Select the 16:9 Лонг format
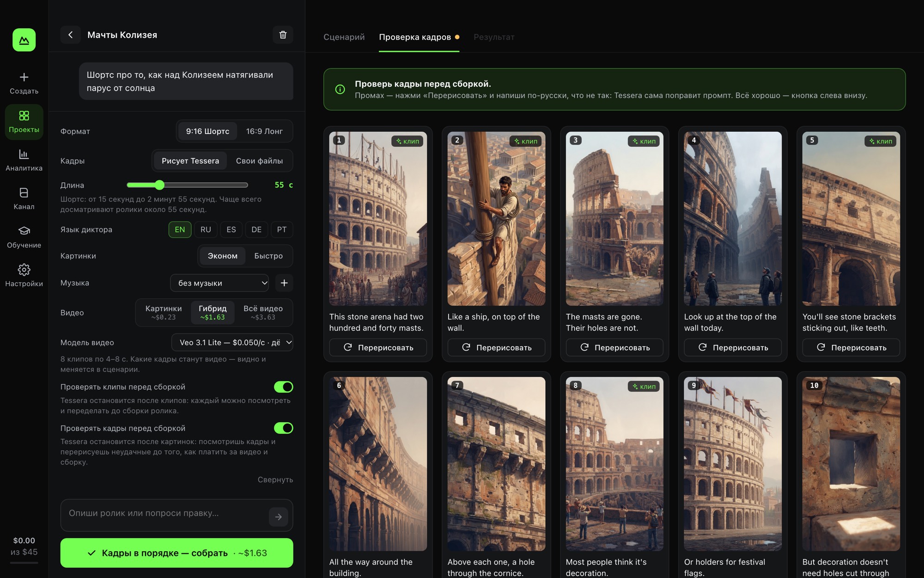Image resolution: width=924 pixels, height=578 pixels. [x=264, y=131]
